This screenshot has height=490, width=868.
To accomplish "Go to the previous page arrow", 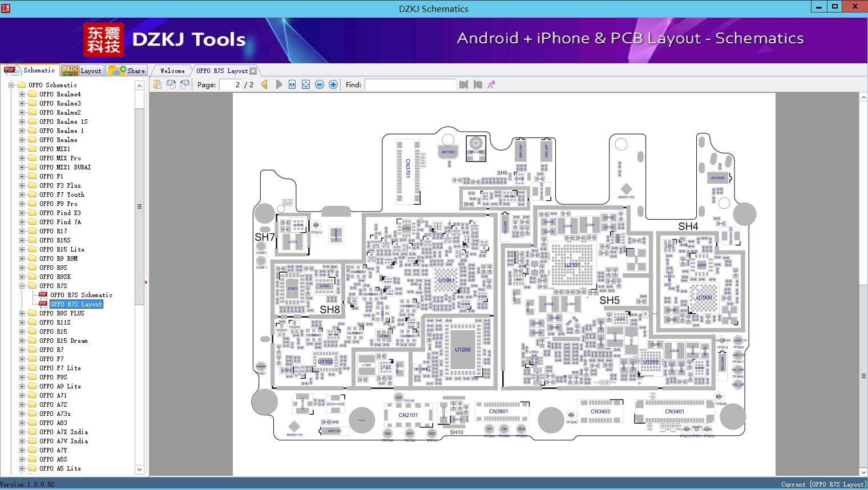I will 264,84.
